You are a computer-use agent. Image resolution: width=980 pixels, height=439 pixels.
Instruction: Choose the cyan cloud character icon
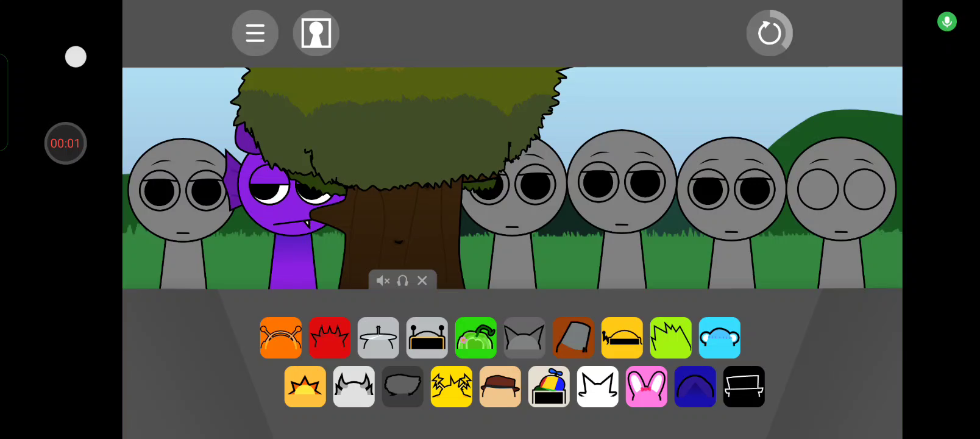point(720,338)
